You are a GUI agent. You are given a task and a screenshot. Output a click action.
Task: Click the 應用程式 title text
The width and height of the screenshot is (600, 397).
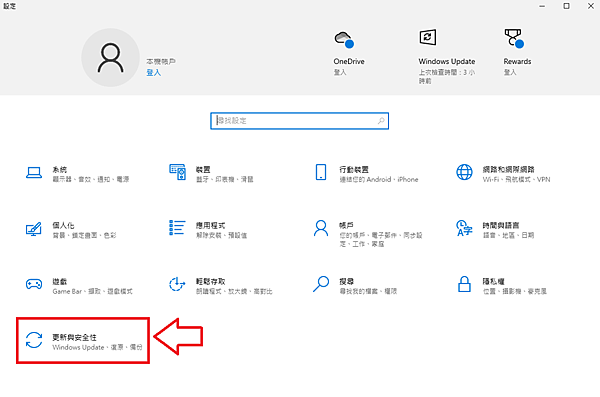coord(210,225)
